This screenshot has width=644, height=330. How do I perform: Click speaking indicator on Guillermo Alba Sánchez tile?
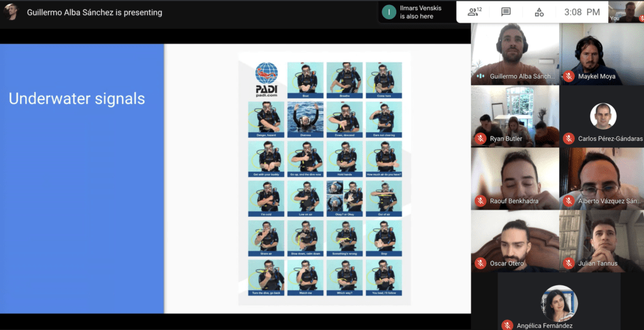(480, 76)
